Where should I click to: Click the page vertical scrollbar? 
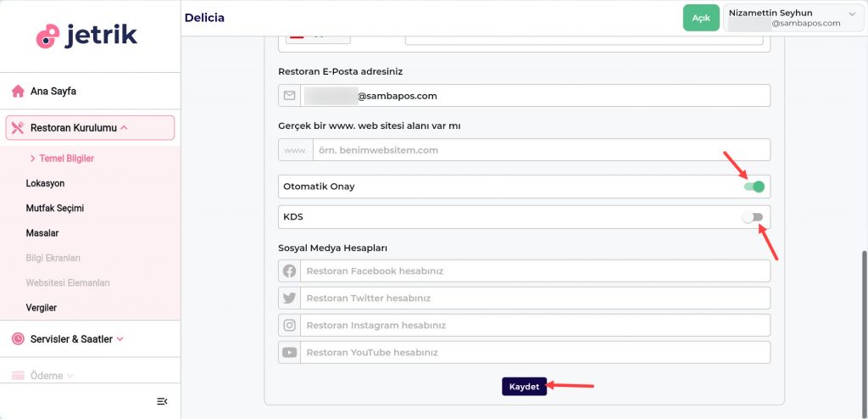(x=864, y=322)
